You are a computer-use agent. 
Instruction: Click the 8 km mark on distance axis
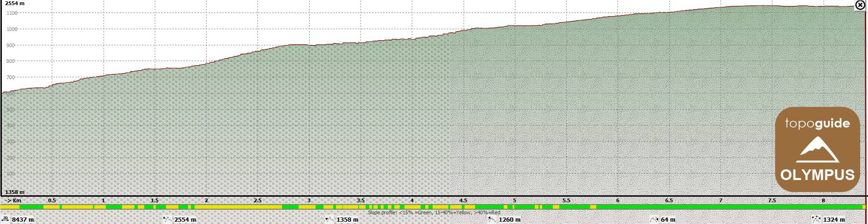tap(823, 200)
